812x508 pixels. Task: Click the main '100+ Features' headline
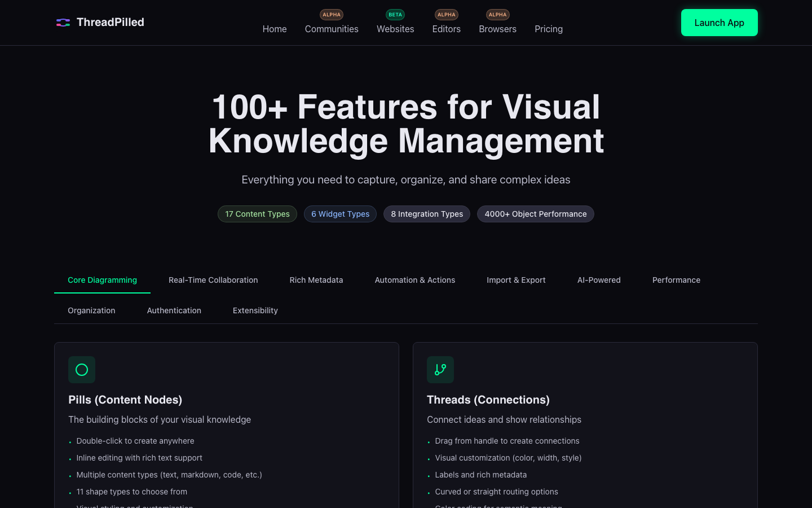click(x=406, y=124)
